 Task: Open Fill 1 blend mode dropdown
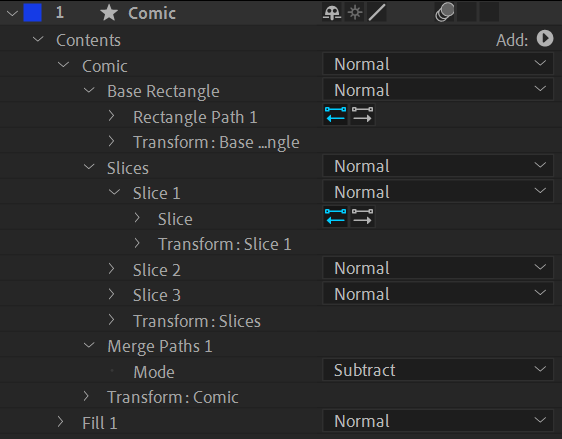point(438,421)
